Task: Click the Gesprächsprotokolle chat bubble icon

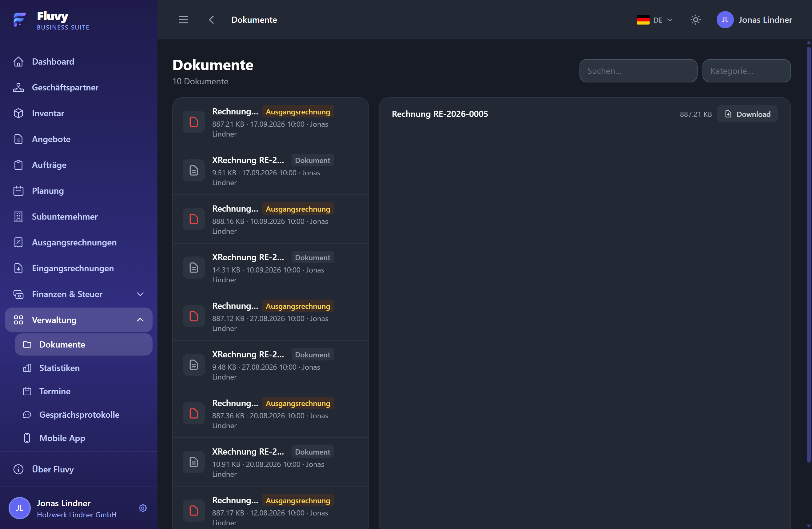Action: point(27,415)
